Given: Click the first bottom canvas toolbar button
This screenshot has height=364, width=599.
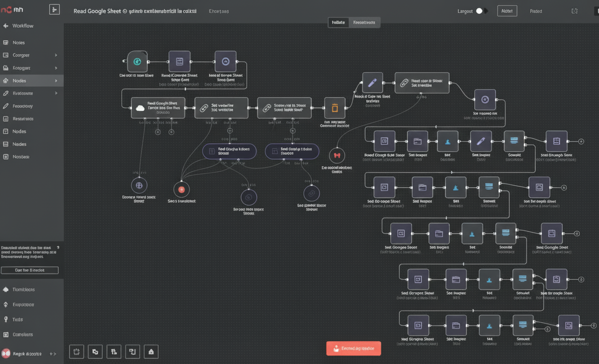Looking at the screenshot, I should (77, 352).
